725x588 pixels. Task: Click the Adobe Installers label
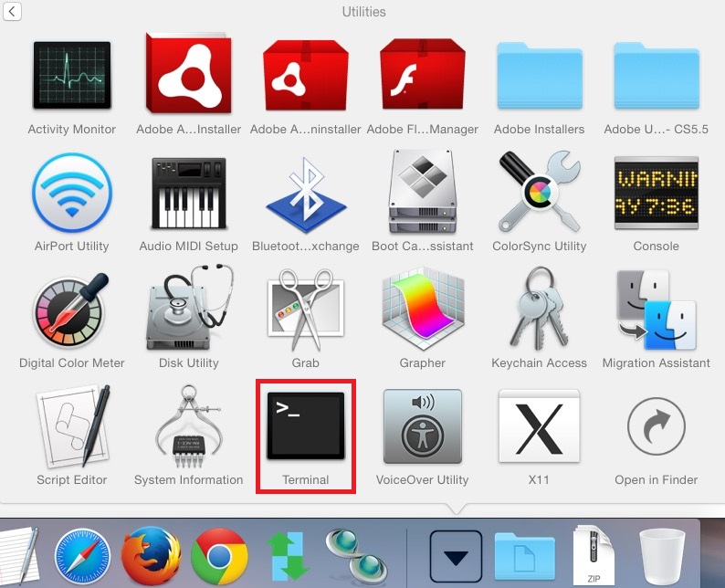click(539, 130)
